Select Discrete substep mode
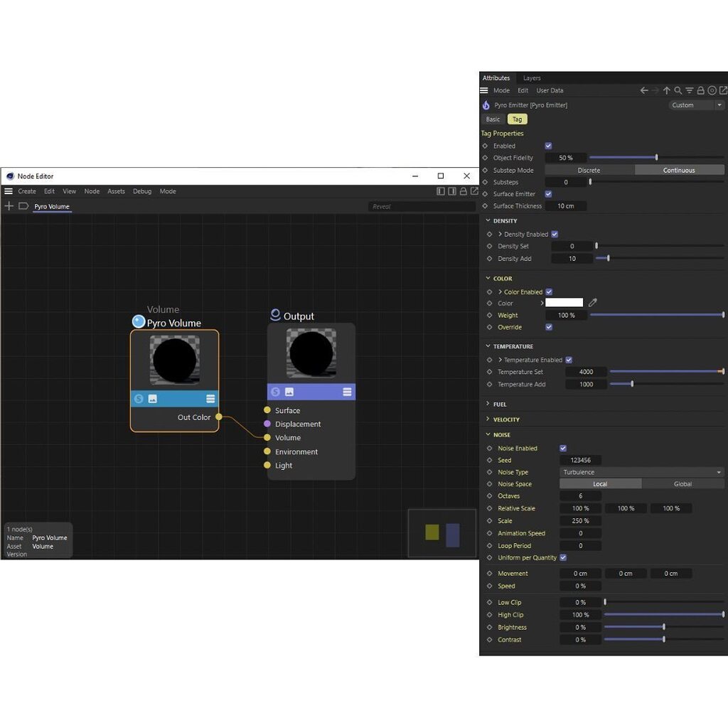Screen dimensions: 728x728 coord(589,170)
